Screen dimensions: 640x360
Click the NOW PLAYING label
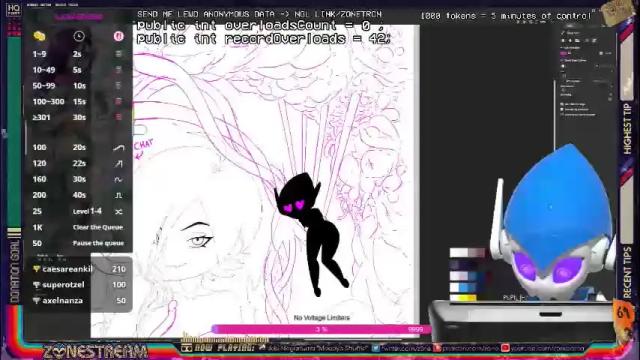[x=224, y=348]
